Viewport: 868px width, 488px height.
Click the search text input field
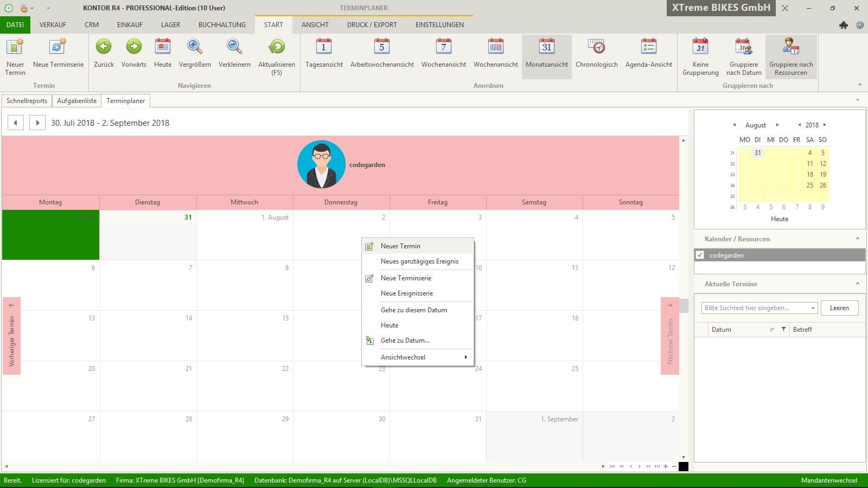tap(754, 308)
